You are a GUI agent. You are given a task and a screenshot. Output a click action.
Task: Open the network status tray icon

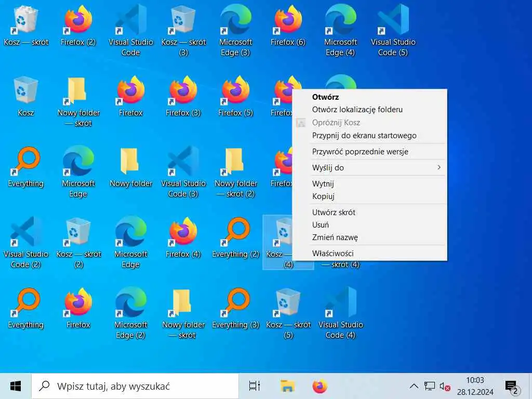[429, 386]
